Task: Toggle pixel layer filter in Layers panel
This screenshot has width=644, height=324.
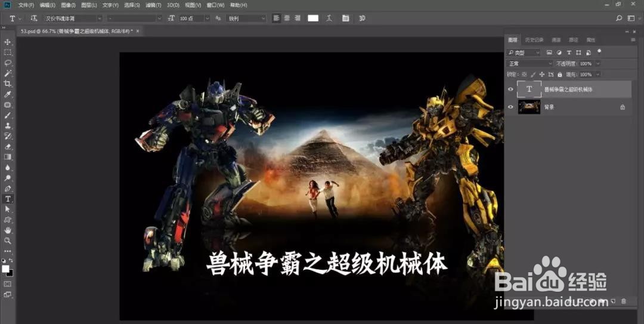Action: (x=549, y=53)
